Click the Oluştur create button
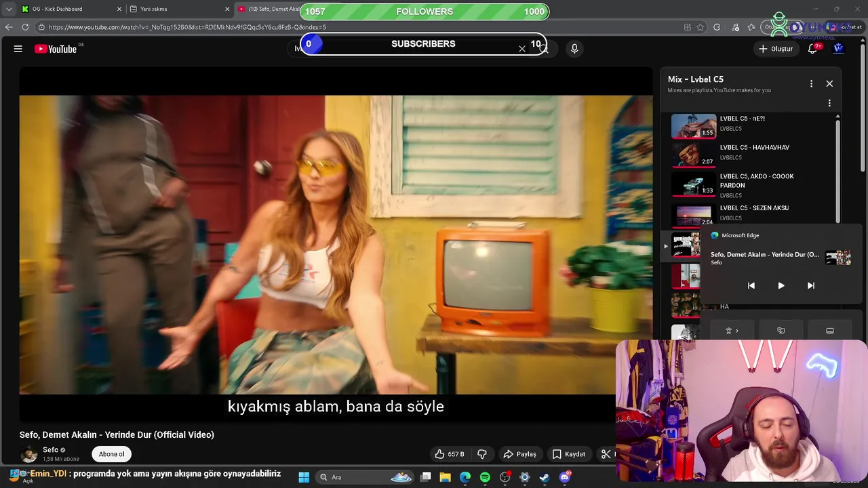 775,49
